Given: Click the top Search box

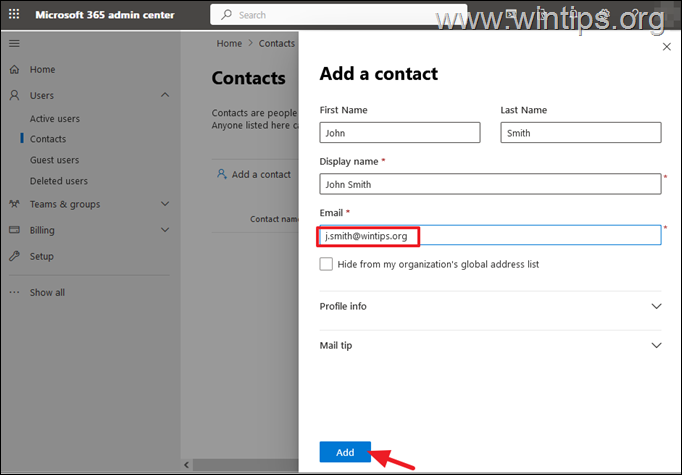Looking at the screenshot, I should 338,15.
